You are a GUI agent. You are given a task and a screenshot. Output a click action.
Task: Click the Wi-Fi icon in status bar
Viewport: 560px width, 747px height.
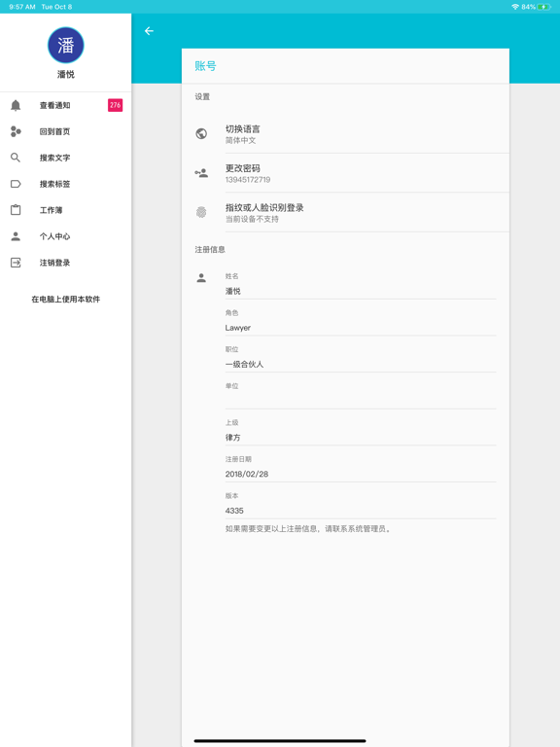515,7
